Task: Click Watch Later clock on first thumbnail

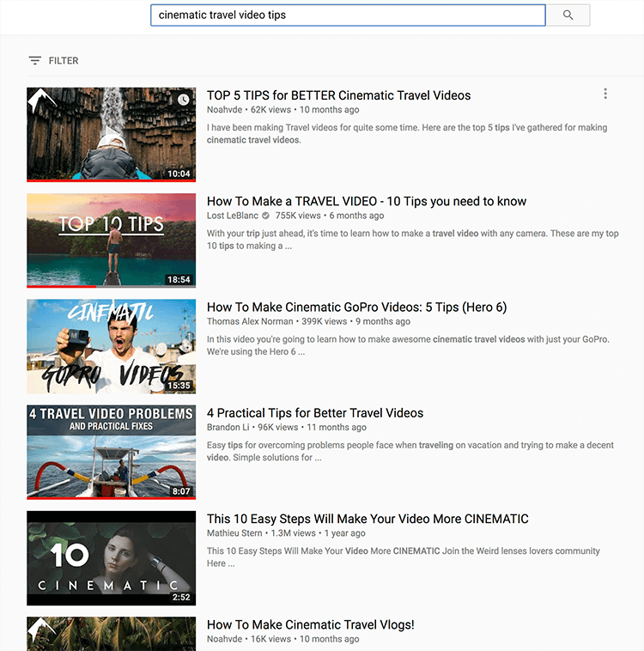Action: (x=183, y=100)
